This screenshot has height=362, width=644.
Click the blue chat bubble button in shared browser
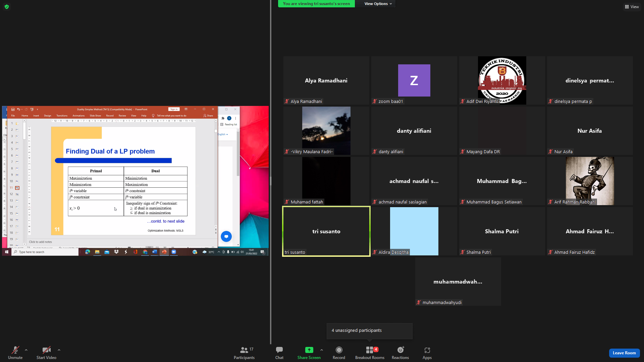pos(226,236)
